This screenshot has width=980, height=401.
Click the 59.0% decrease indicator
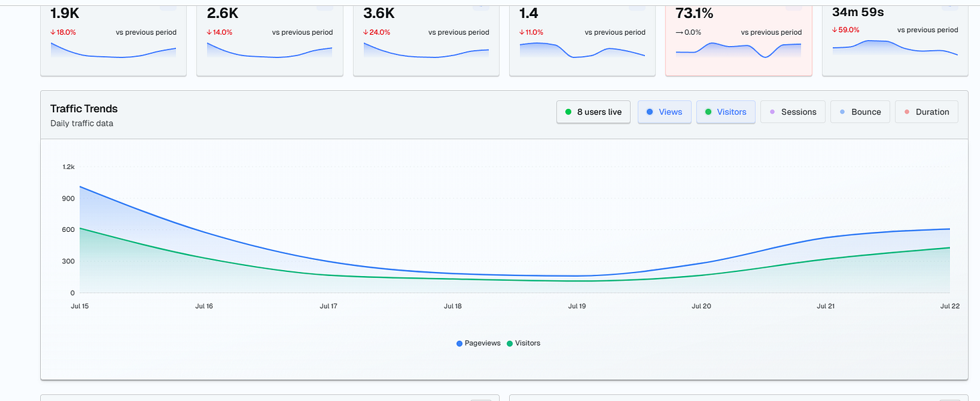point(845,30)
